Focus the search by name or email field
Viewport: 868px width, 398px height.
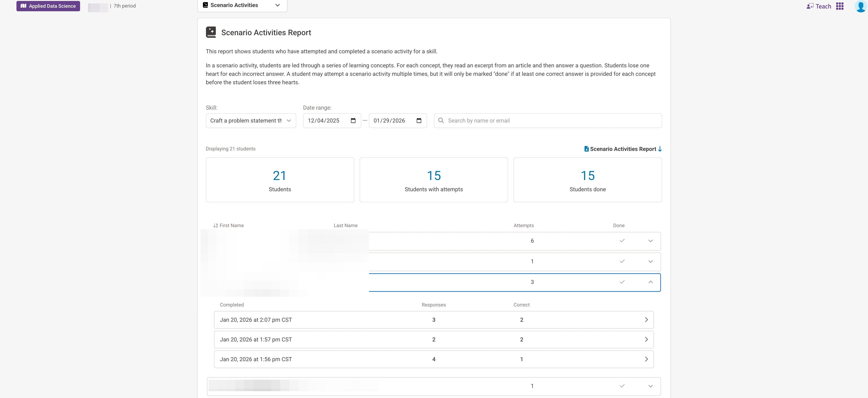pyautogui.click(x=553, y=121)
